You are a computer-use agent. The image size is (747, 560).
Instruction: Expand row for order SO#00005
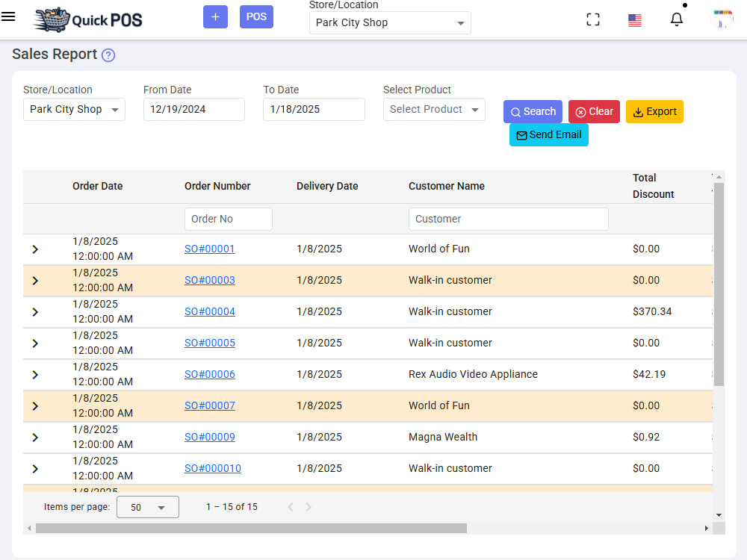(35, 343)
